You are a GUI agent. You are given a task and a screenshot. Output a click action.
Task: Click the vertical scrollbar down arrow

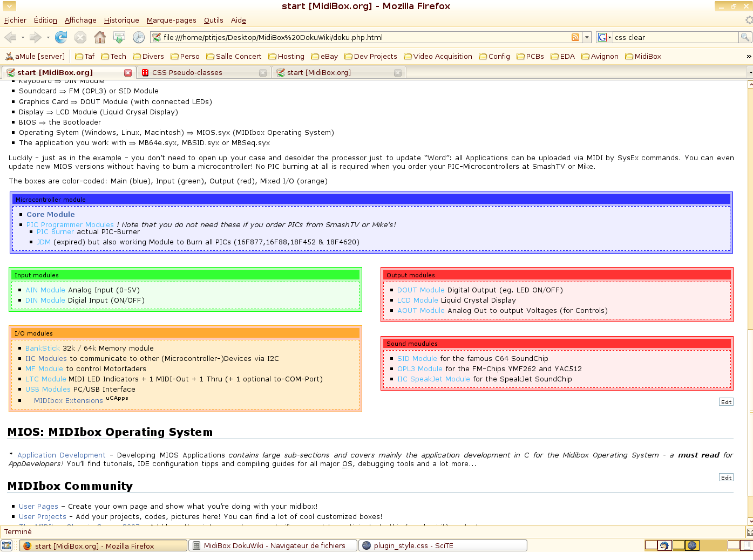[x=750, y=521]
